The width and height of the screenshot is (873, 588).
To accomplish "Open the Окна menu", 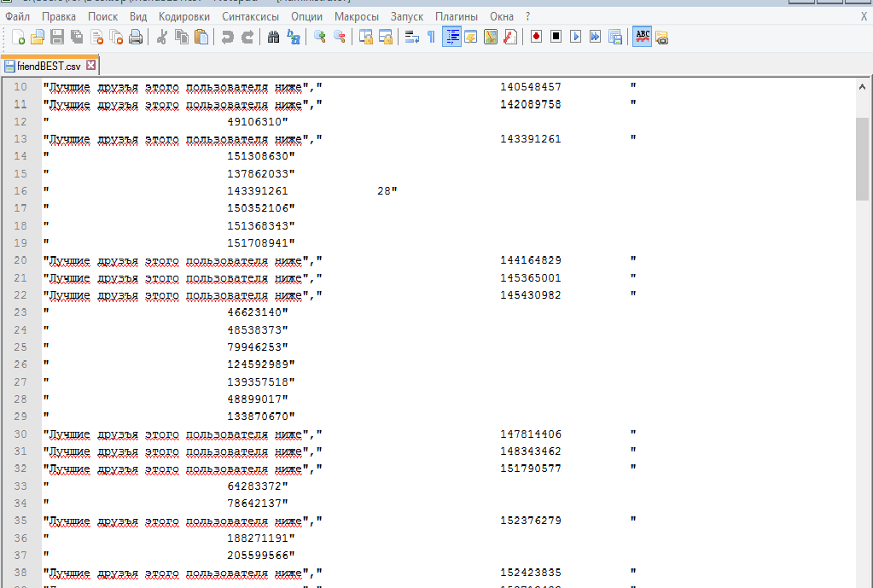I will (x=501, y=17).
